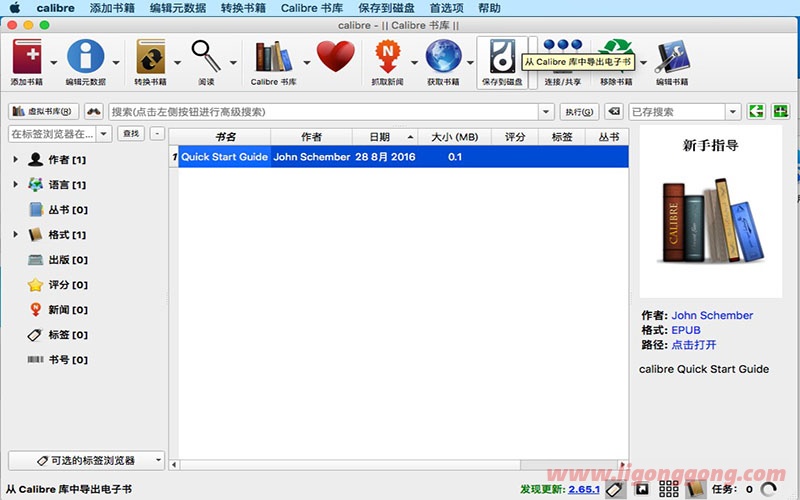Click the Virtual library (虚拟书库) button
This screenshot has height=500, width=800.
coord(43,111)
